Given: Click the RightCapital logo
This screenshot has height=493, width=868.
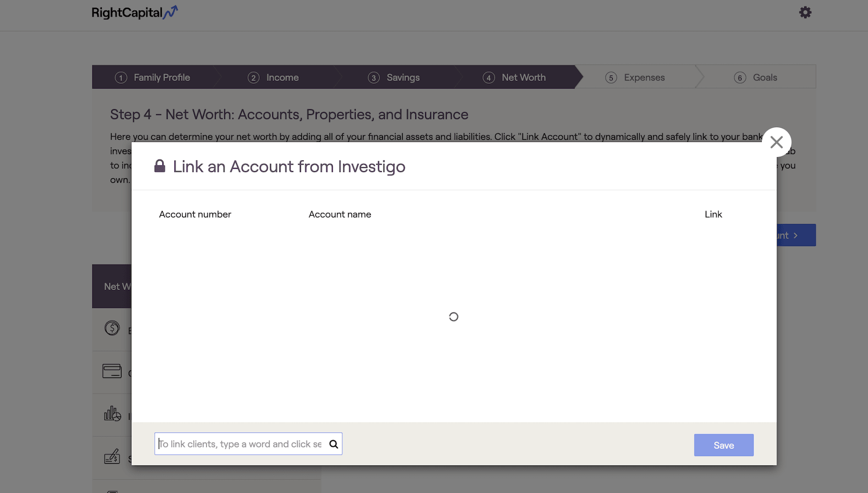Looking at the screenshot, I should (x=135, y=13).
